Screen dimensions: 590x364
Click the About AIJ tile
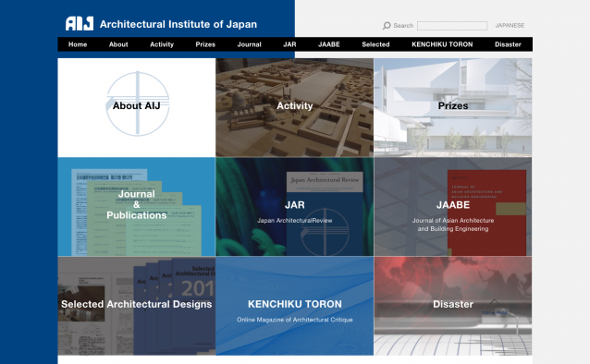137,107
